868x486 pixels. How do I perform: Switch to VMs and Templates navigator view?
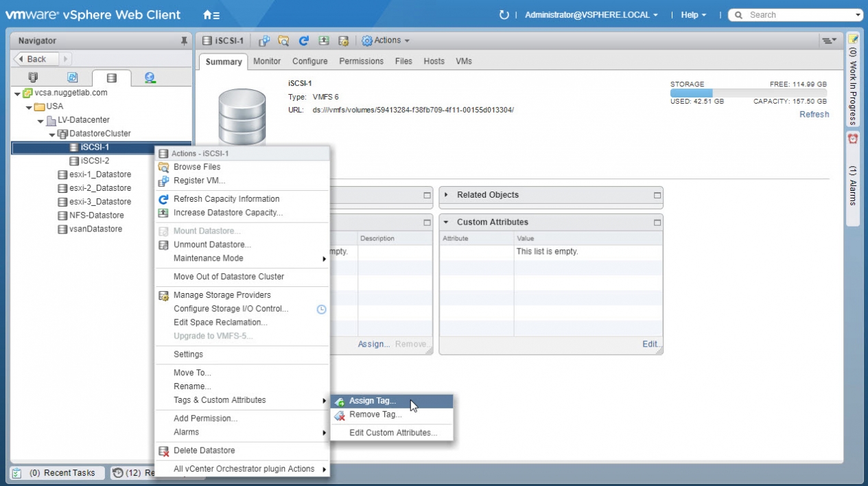point(72,78)
